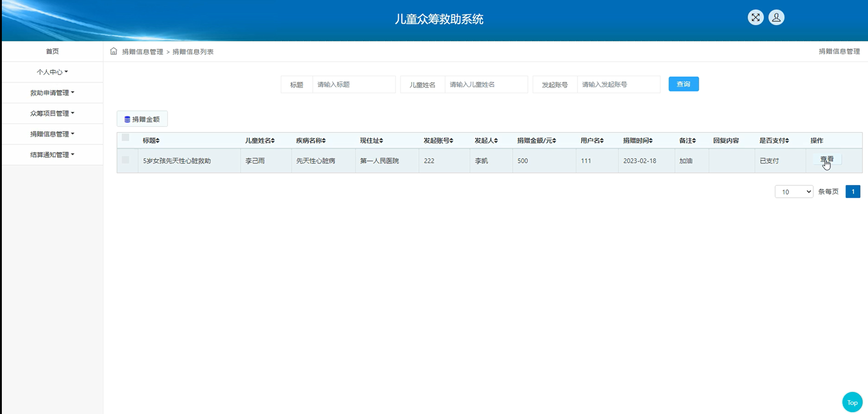The width and height of the screenshot is (868, 414).
Task: Focus the 儿童姓名 search input field
Action: click(x=486, y=85)
